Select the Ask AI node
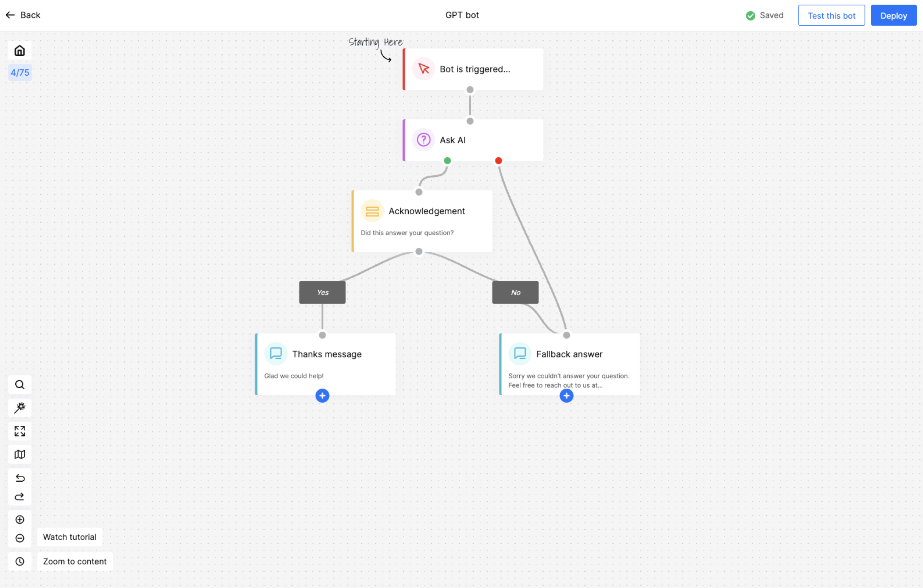923x588 pixels. click(473, 140)
